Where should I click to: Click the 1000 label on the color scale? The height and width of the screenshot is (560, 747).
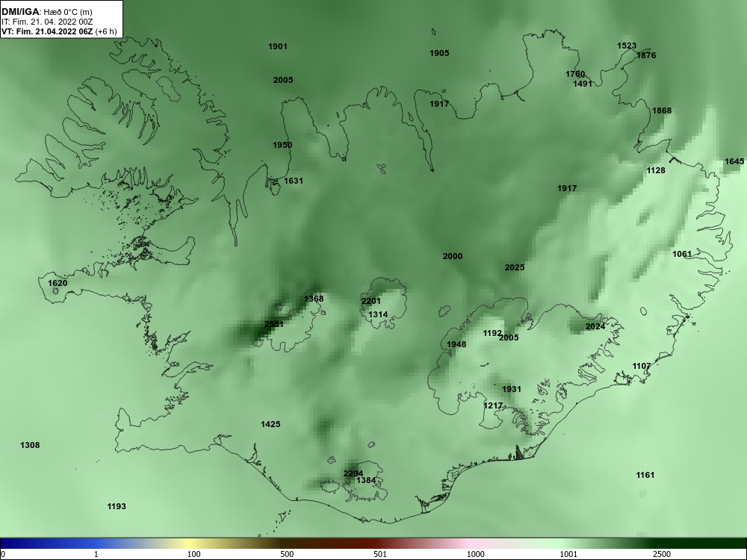(x=475, y=554)
